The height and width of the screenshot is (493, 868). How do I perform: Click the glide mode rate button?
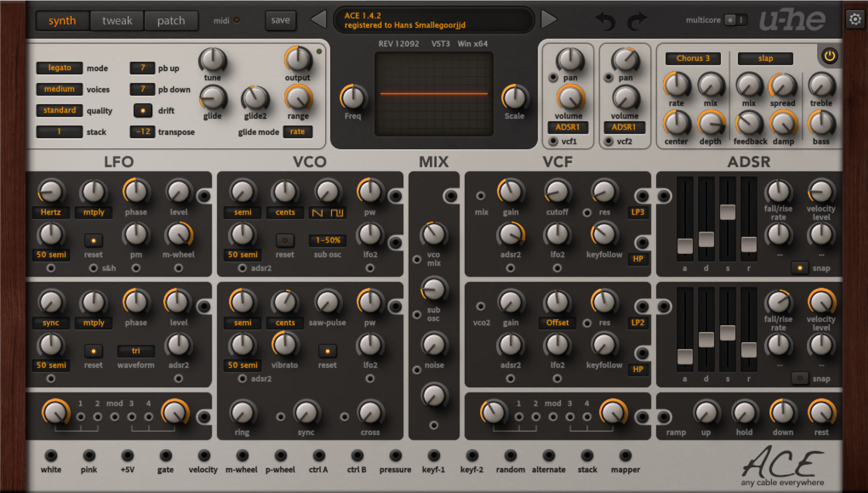click(297, 131)
